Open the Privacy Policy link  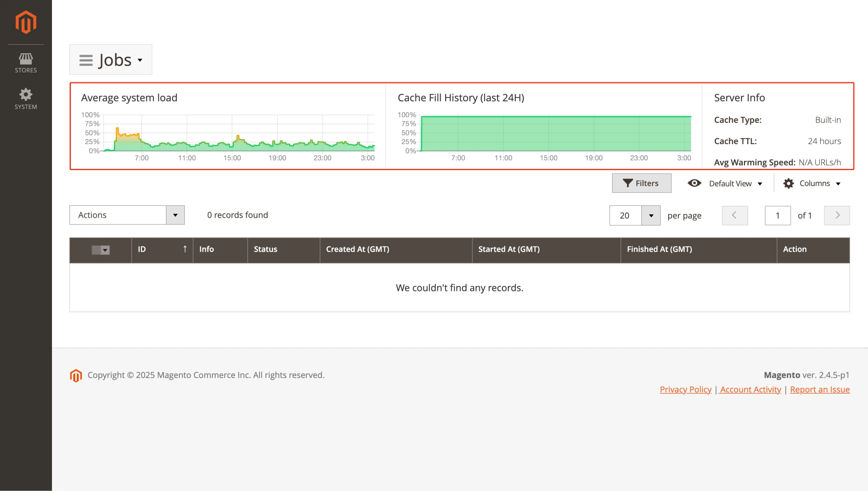[685, 389]
